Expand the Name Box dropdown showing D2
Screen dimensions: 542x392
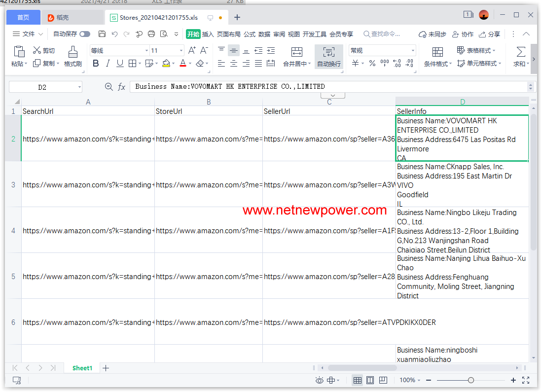(x=79, y=87)
